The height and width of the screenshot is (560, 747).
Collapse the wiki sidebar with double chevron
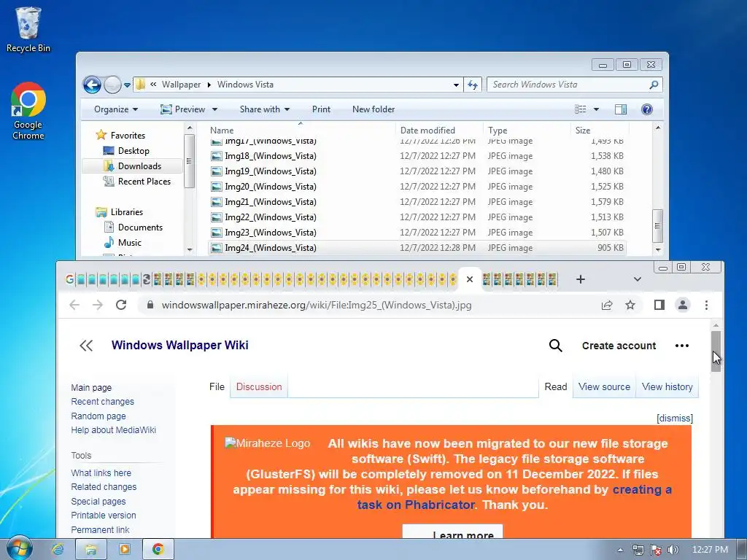[86, 346]
